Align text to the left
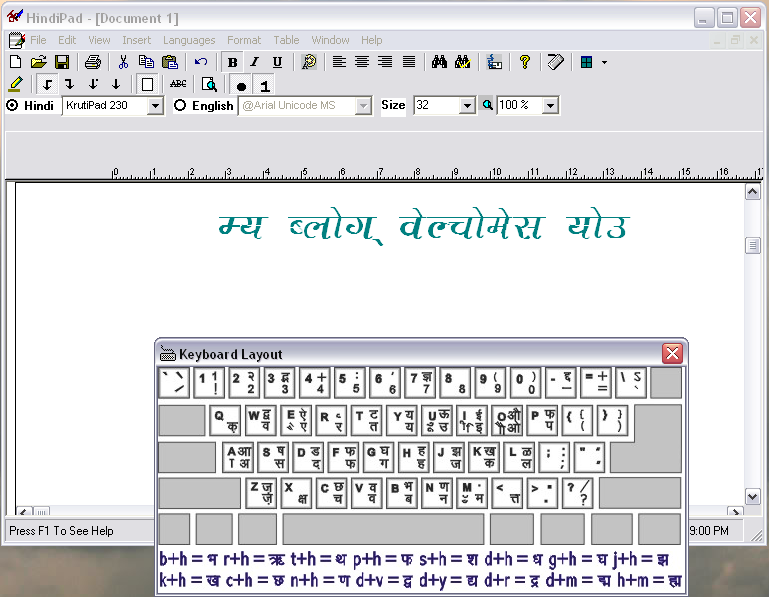Screen dimensions: 769x597 pyautogui.click(x=339, y=62)
